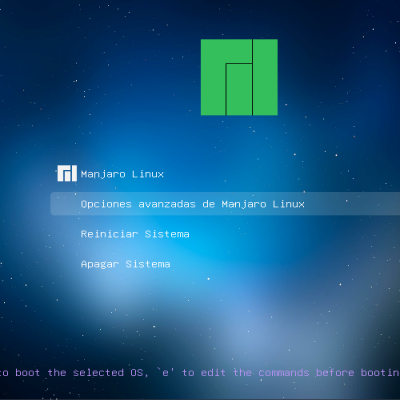Click the 'Sistema' word in Apagar entry
This screenshot has width=400, height=400.
[x=148, y=264]
